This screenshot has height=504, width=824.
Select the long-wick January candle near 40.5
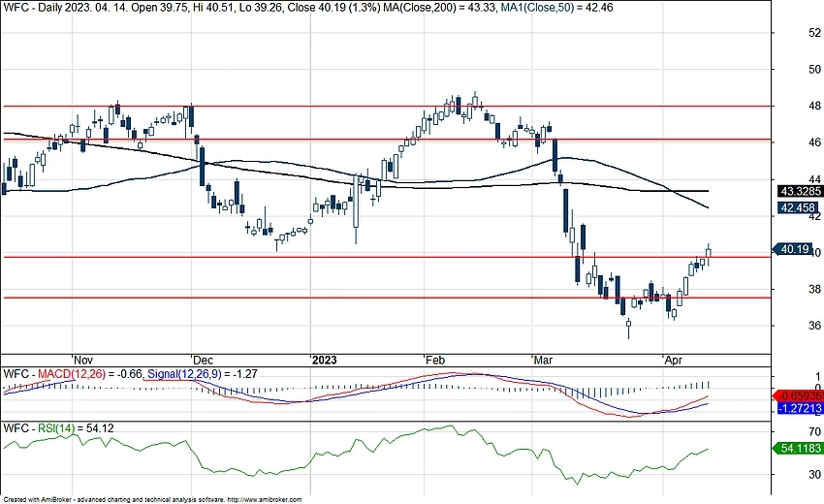356,209
